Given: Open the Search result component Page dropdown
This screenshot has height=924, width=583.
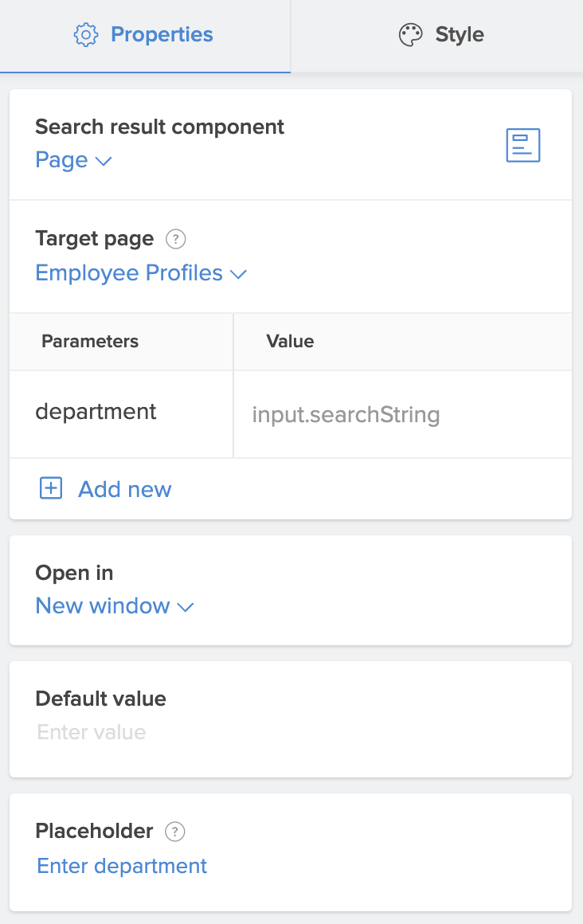Looking at the screenshot, I should click(x=73, y=160).
